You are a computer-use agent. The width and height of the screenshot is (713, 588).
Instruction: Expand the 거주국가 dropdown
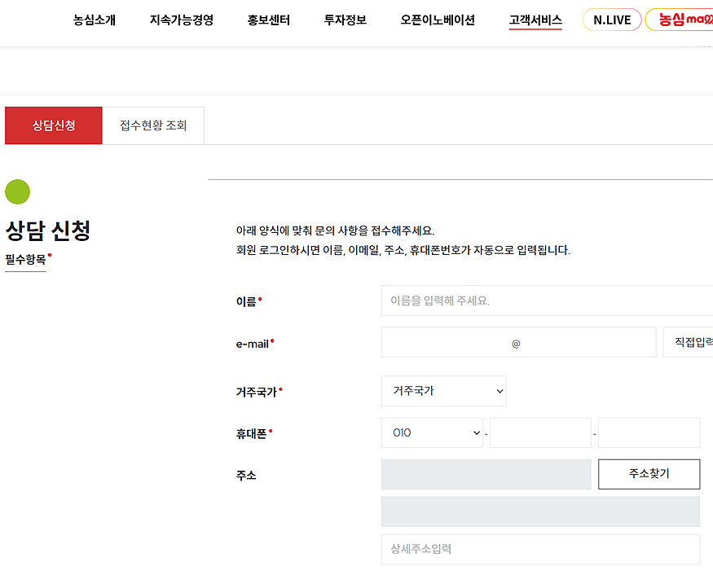click(x=443, y=391)
